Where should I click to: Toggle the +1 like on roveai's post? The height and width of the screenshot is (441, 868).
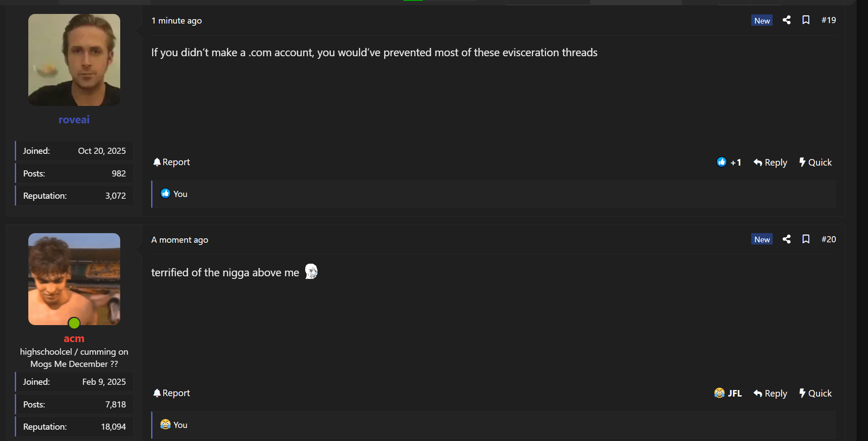729,163
